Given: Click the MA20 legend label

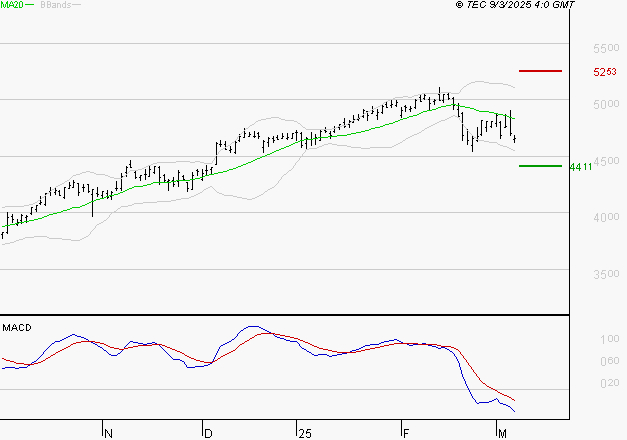Looking at the screenshot, I should [x=12, y=5].
